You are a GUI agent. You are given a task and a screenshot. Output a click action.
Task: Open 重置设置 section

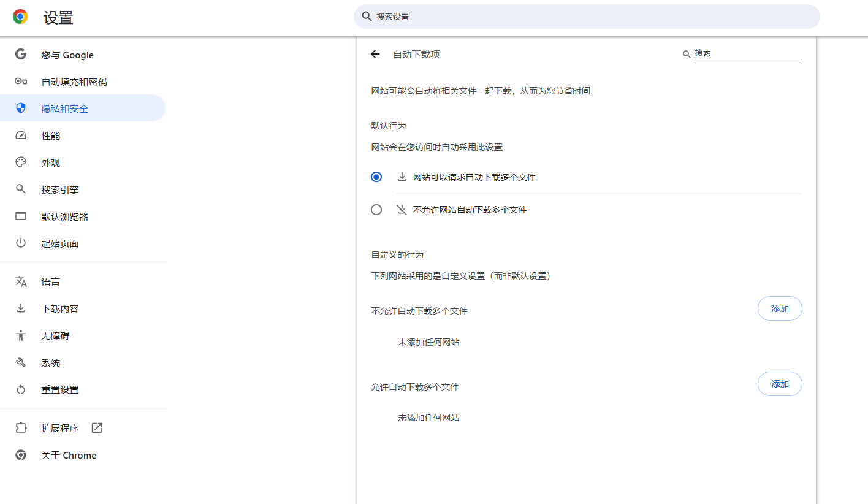(83, 389)
